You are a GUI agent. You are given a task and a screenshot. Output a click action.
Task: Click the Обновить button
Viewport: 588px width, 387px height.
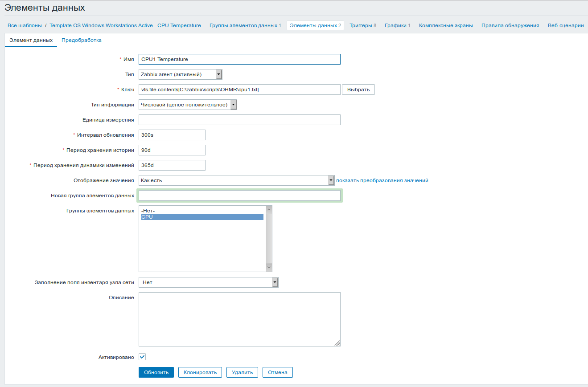tap(156, 372)
